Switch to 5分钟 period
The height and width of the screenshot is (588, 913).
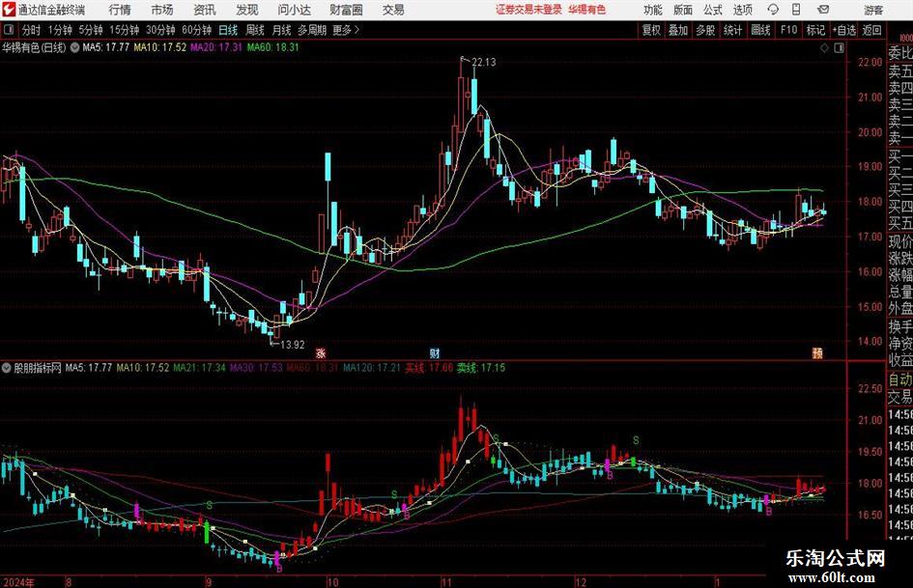tap(91, 30)
